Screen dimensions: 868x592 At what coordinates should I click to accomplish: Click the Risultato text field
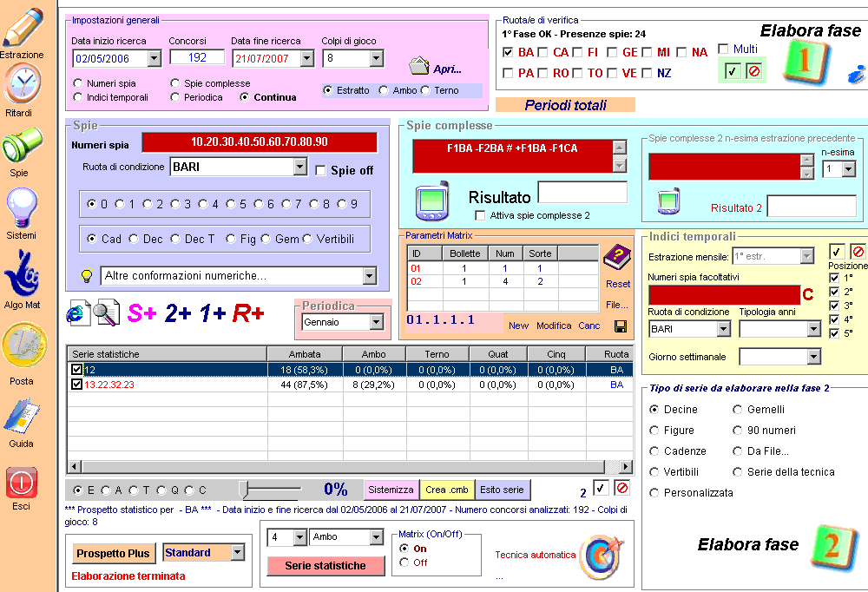583,192
